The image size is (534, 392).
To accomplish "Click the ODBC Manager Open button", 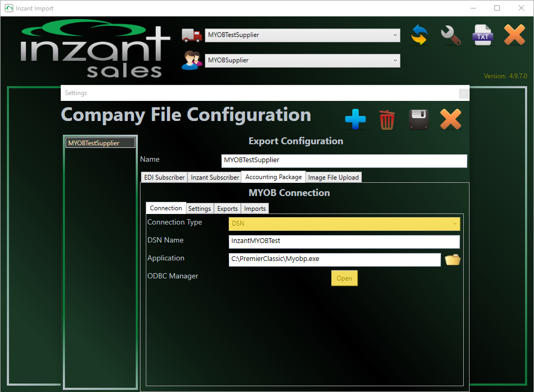I will [x=344, y=278].
